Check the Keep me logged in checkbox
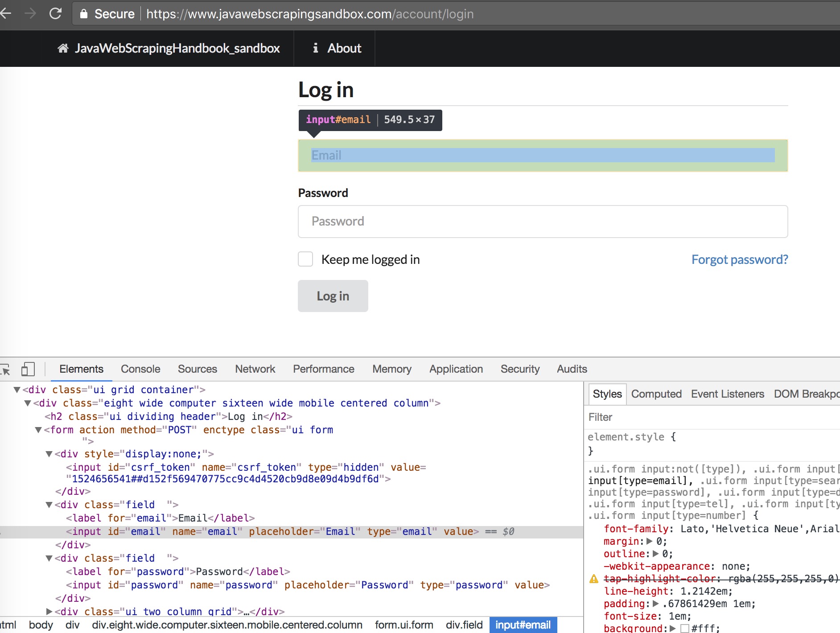 (x=305, y=259)
